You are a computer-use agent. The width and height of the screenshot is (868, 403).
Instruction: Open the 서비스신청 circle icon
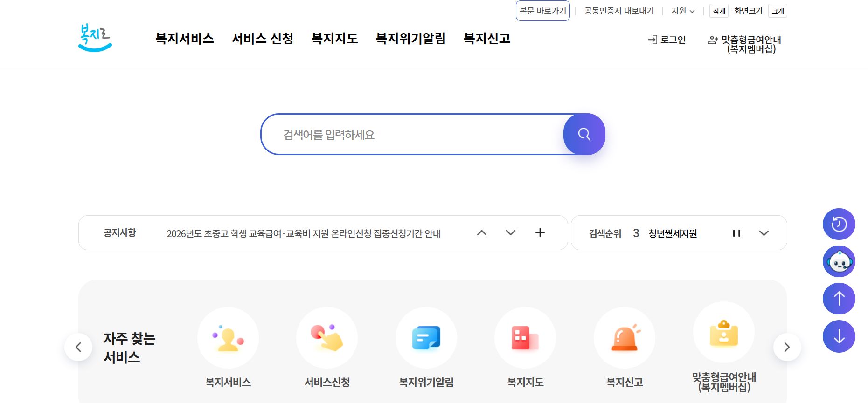pos(327,338)
